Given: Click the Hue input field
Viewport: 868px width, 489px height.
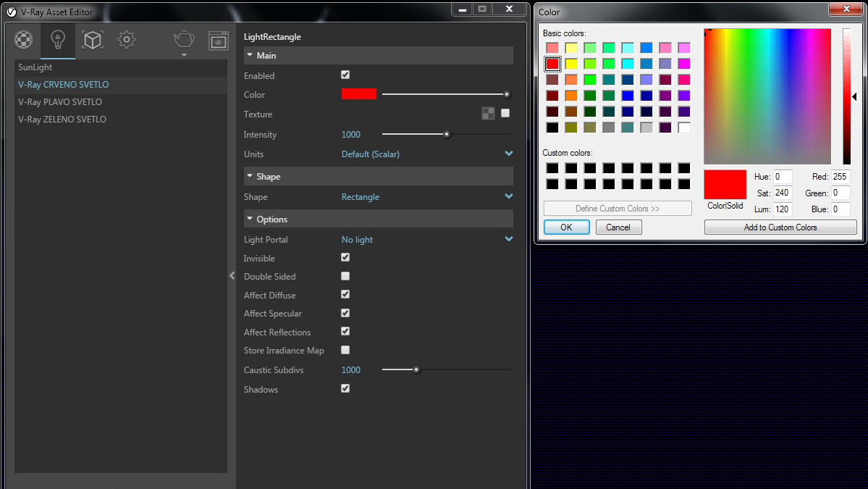Looking at the screenshot, I should click(x=783, y=177).
